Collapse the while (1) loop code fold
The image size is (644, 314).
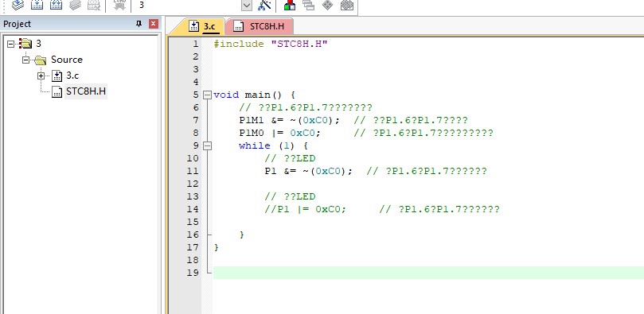tap(207, 146)
